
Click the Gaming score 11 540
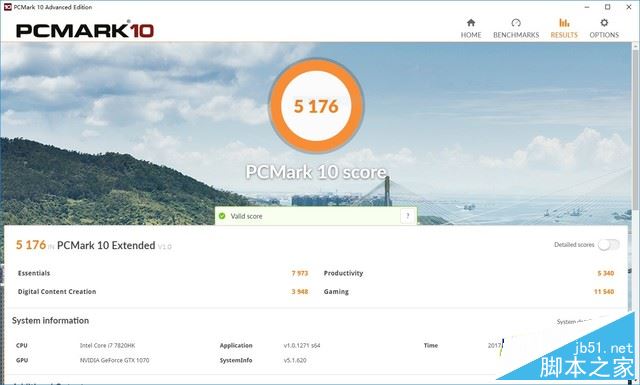(604, 292)
